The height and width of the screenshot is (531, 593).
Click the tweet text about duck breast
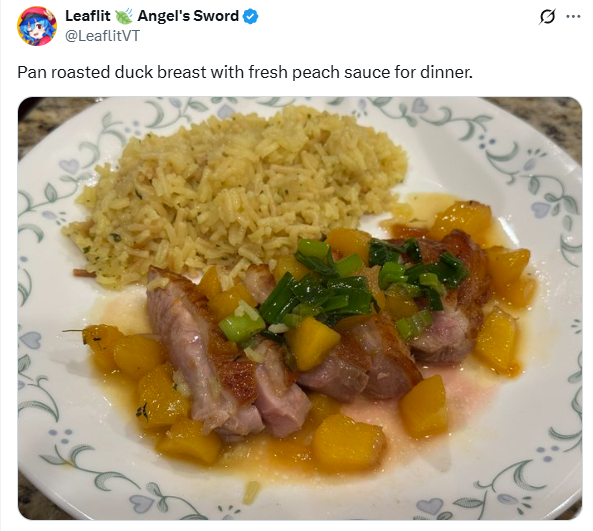[x=245, y=72]
